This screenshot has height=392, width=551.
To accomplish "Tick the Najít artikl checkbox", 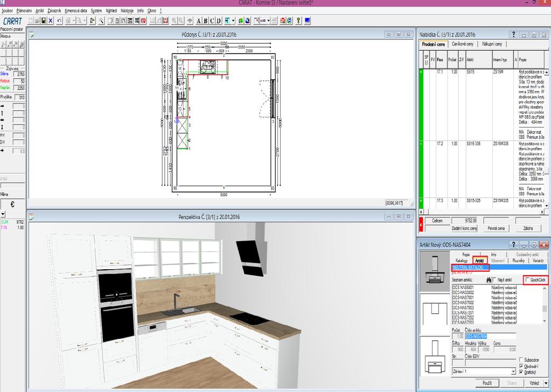I will click(495, 280).
